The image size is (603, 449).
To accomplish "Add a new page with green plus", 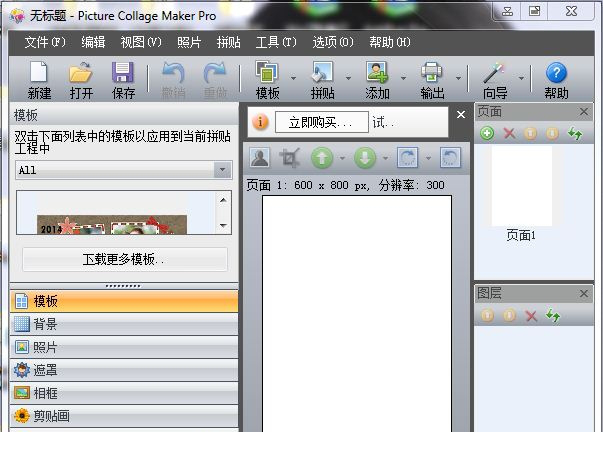I will (487, 133).
